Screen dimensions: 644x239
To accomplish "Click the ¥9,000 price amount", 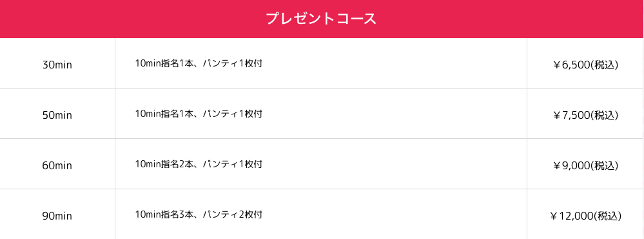I will pyautogui.click(x=571, y=166).
